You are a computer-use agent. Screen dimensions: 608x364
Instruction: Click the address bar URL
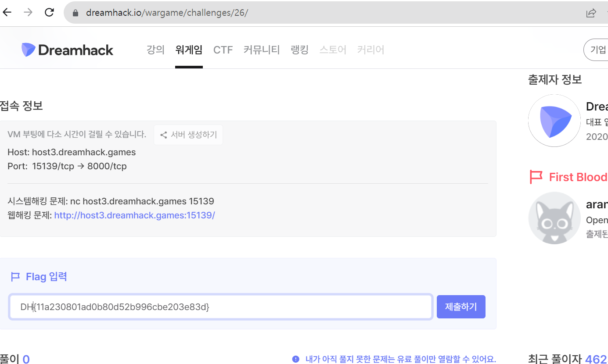(x=167, y=13)
